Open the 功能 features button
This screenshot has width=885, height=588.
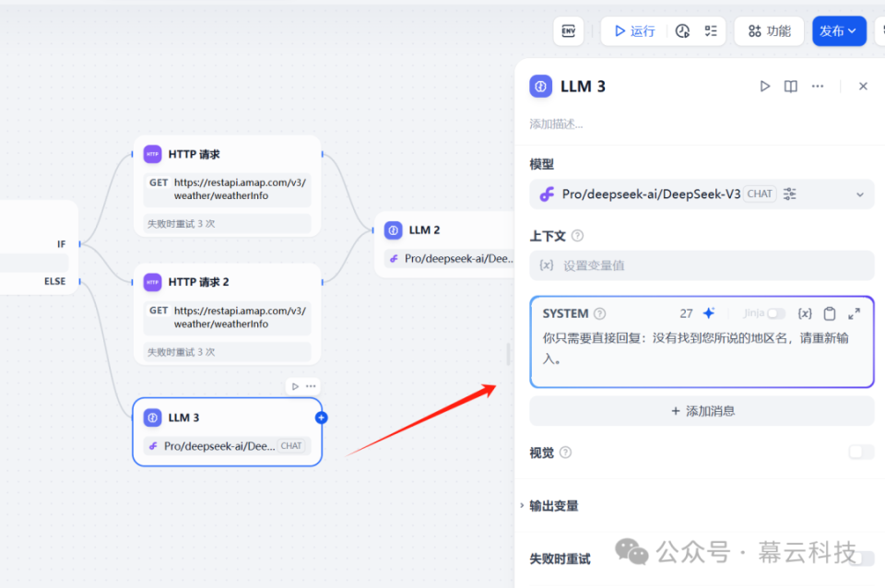coord(769,31)
